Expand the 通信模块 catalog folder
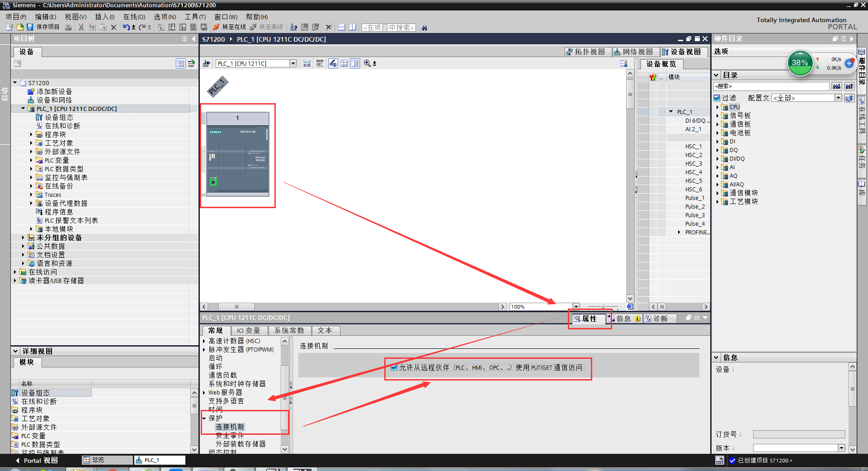 pos(717,193)
